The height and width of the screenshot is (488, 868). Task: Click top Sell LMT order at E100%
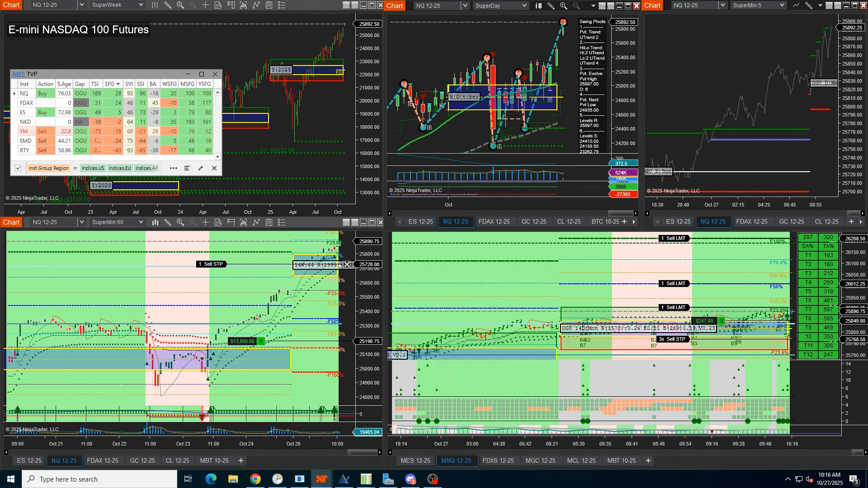673,239
